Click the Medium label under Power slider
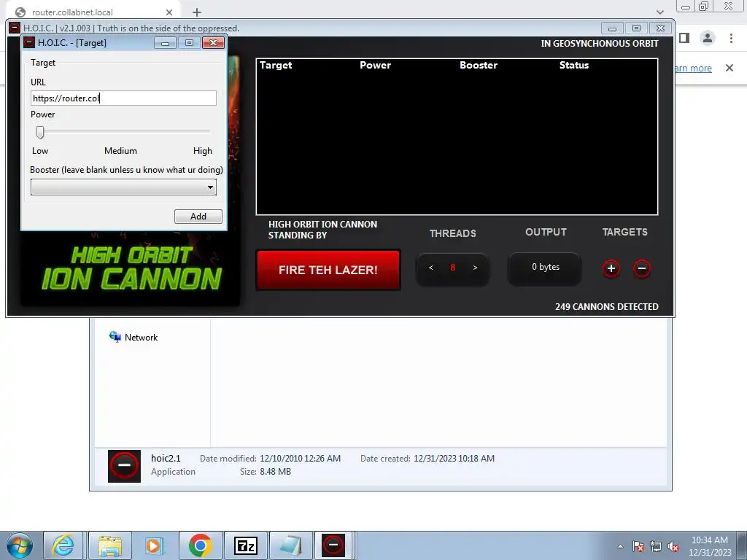 pyautogui.click(x=120, y=150)
